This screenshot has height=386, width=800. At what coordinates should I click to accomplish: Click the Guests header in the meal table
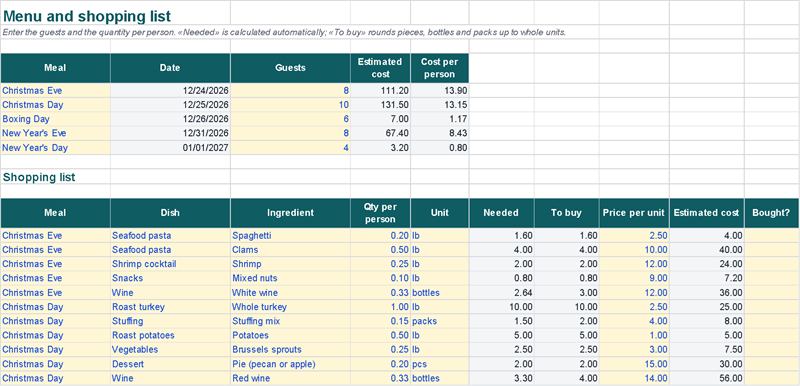click(290, 68)
